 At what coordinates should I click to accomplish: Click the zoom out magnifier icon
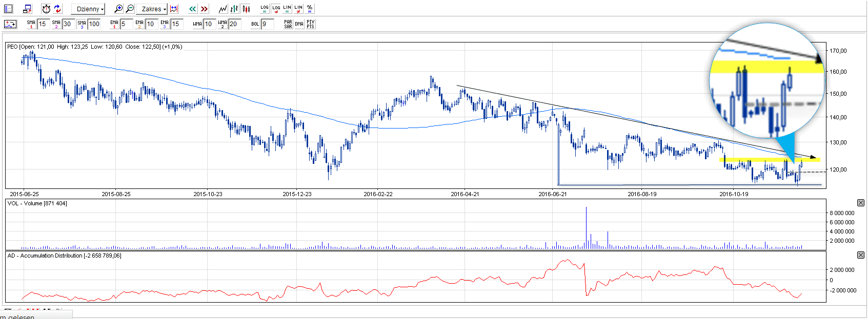tap(130, 9)
